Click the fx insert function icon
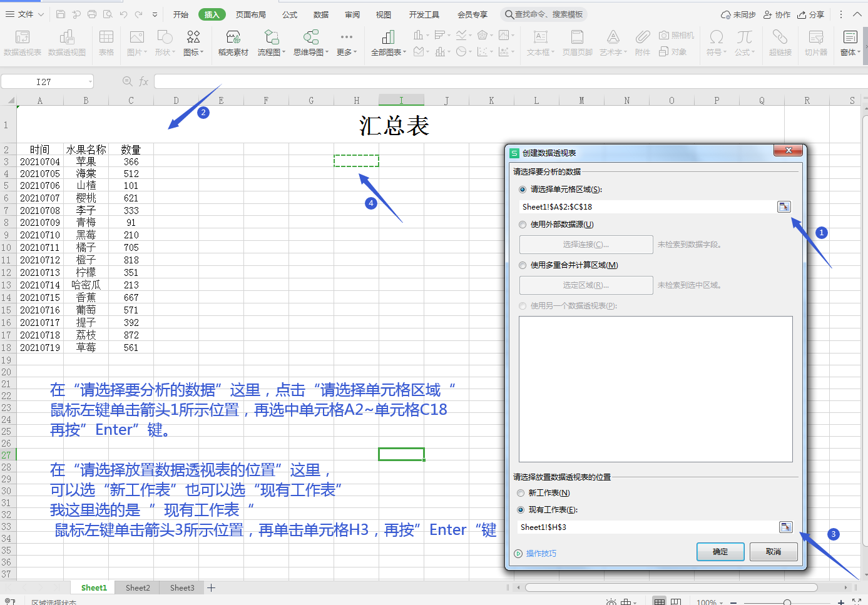This screenshot has height=605, width=868. click(x=143, y=81)
